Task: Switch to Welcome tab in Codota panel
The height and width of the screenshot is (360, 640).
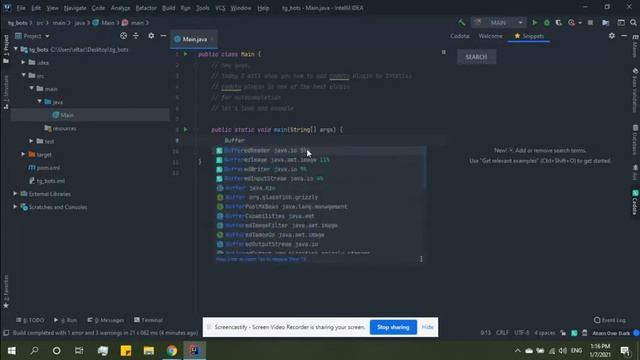Action: [490, 36]
